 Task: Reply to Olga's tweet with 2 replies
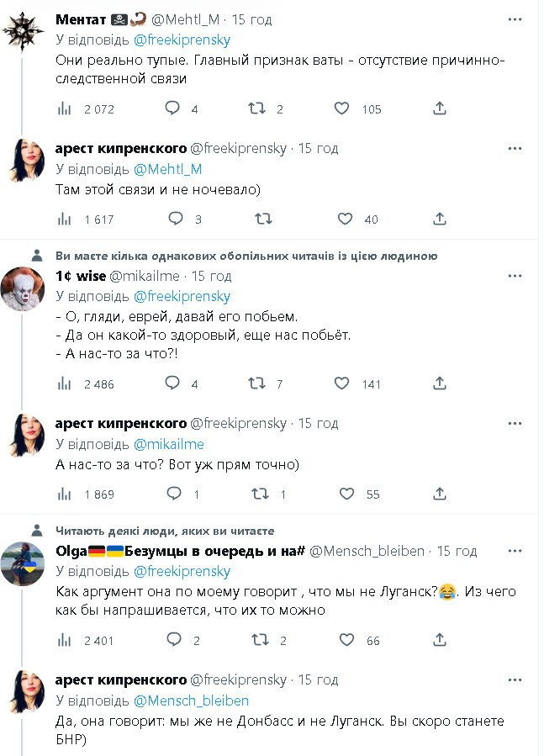click(173, 640)
